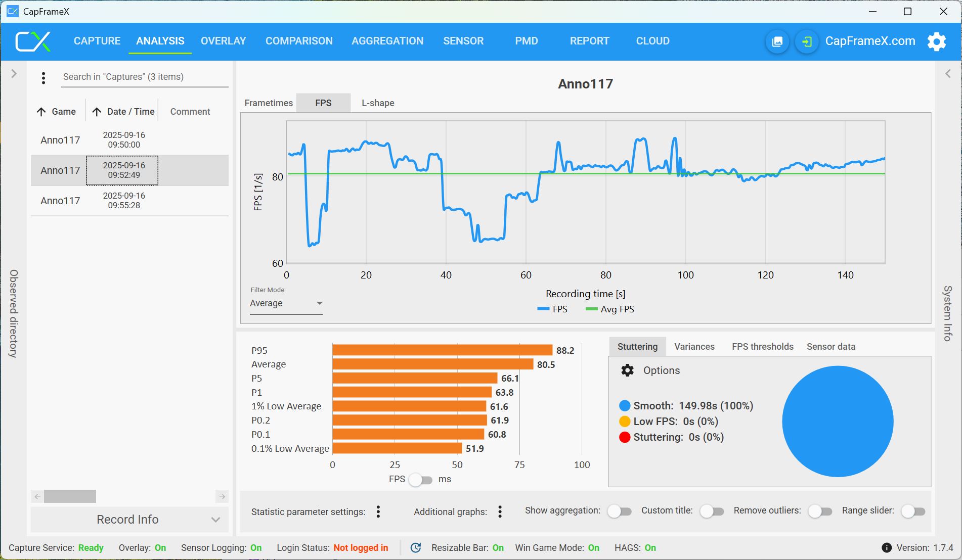Image resolution: width=962 pixels, height=560 pixels.
Task: Enable Show aggregation toggle
Action: point(620,511)
